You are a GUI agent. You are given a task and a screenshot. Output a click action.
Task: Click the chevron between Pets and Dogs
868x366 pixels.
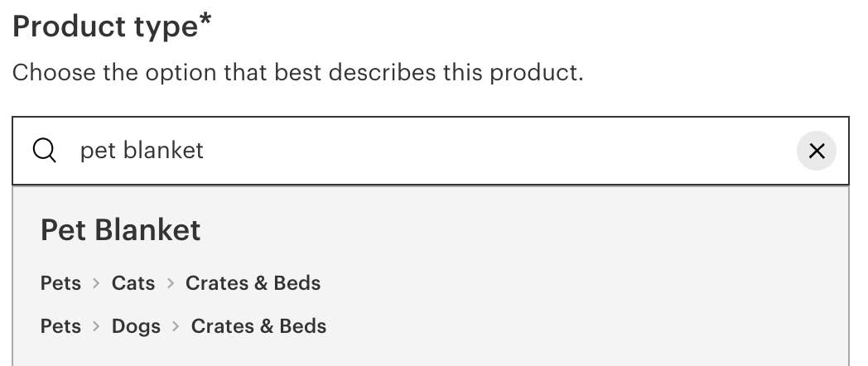pyautogui.click(x=96, y=327)
